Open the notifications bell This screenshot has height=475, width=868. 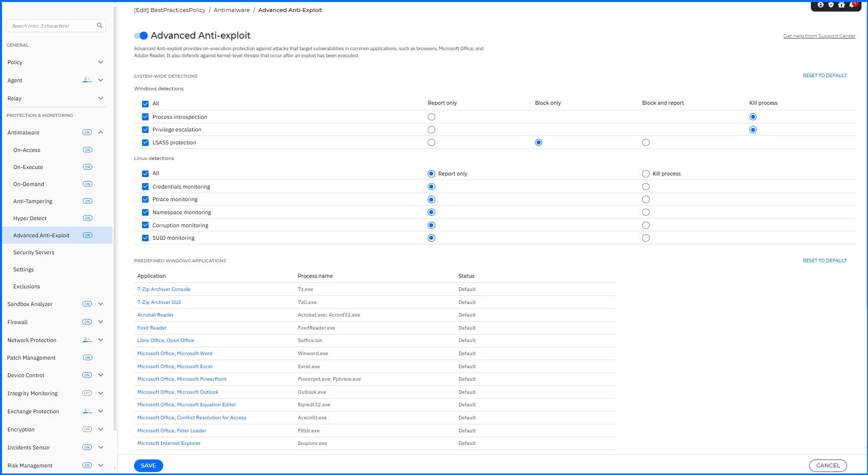tap(853, 5)
